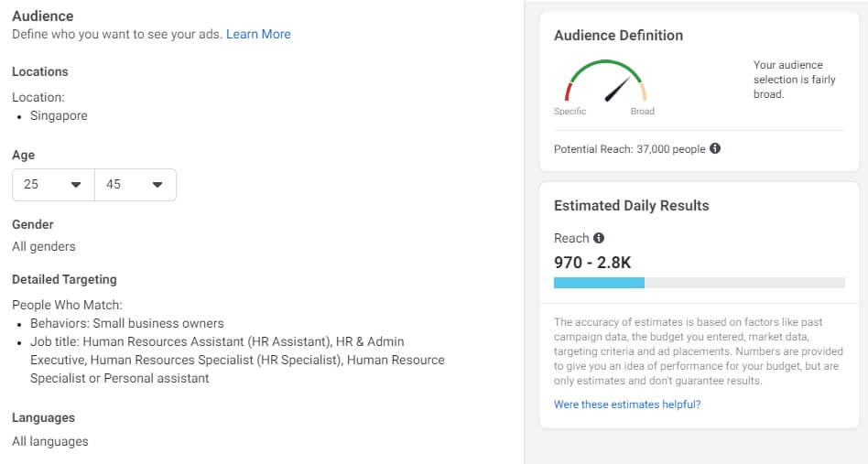Click the arrow of the 25 age selector
Screen dimensions: 868x464
pyautogui.click(x=76, y=185)
